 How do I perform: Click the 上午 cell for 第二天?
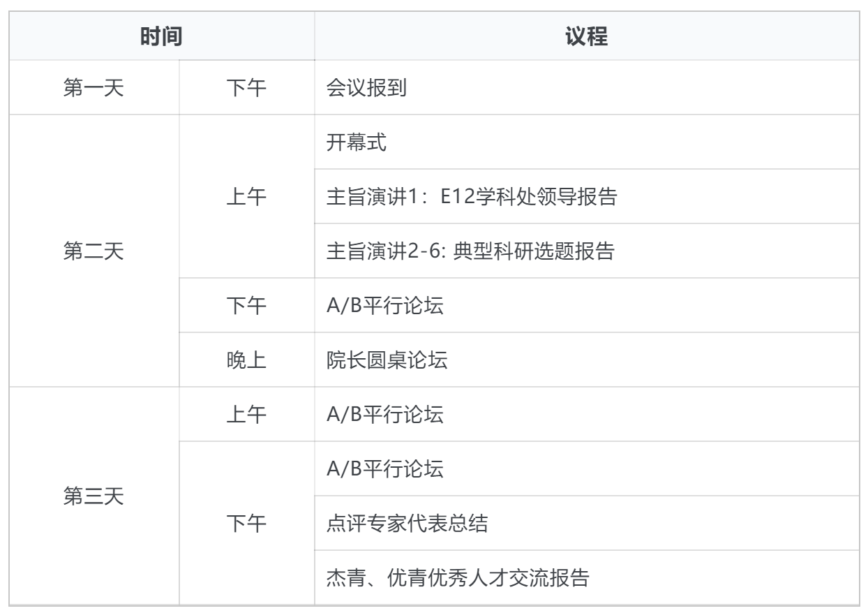(x=247, y=197)
